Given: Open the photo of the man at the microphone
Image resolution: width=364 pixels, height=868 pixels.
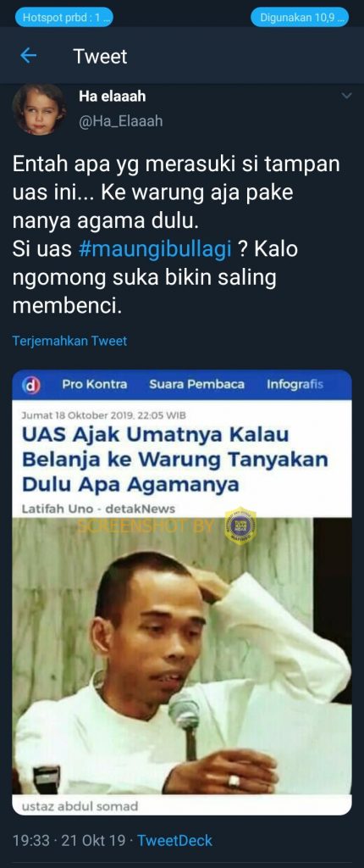Looking at the screenshot, I should [182, 656].
